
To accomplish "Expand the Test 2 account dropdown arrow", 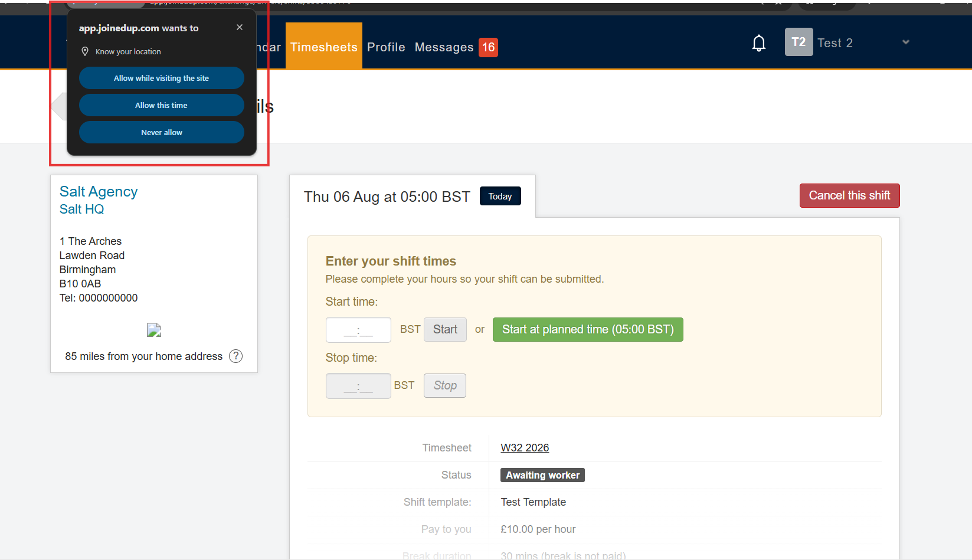I will tap(906, 42).
